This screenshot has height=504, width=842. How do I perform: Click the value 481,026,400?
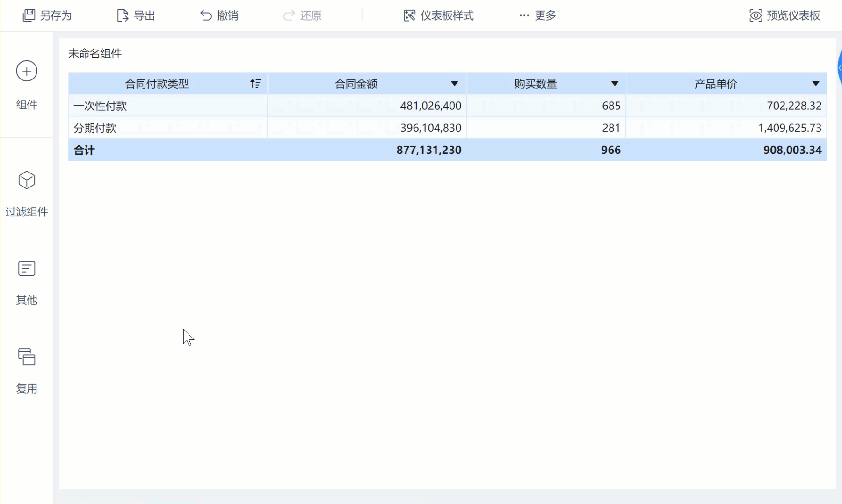pos(431,106)
